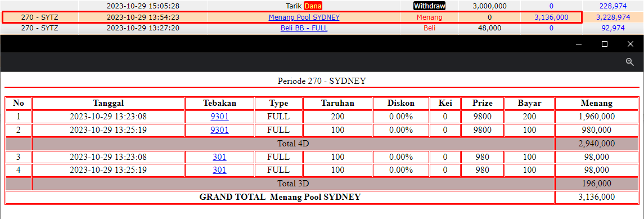
Task: Open 9301 link in row 2
Action: tap(220, 130)
